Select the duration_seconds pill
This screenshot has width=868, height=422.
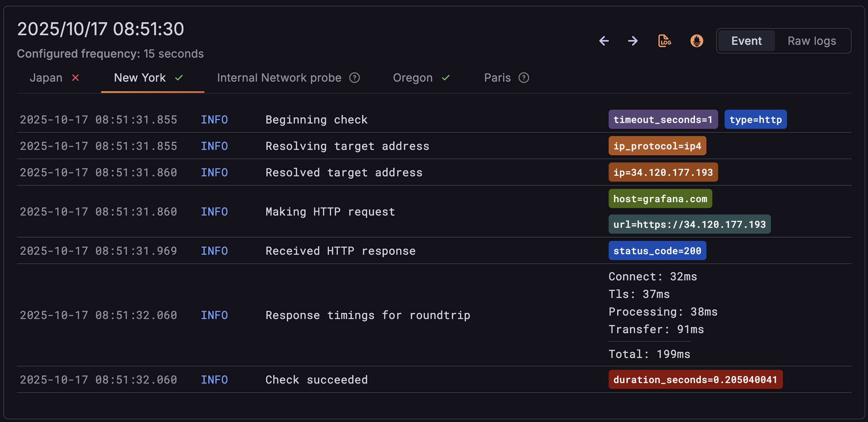click(695, 380)
